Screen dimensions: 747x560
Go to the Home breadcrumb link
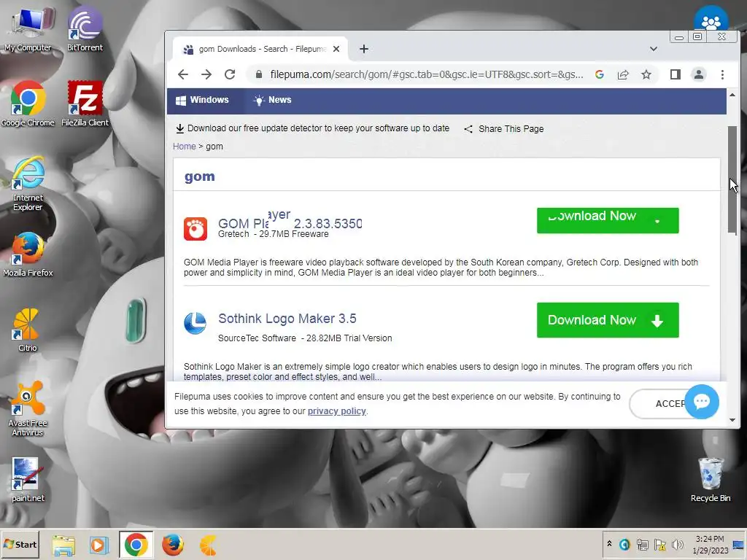184,146
